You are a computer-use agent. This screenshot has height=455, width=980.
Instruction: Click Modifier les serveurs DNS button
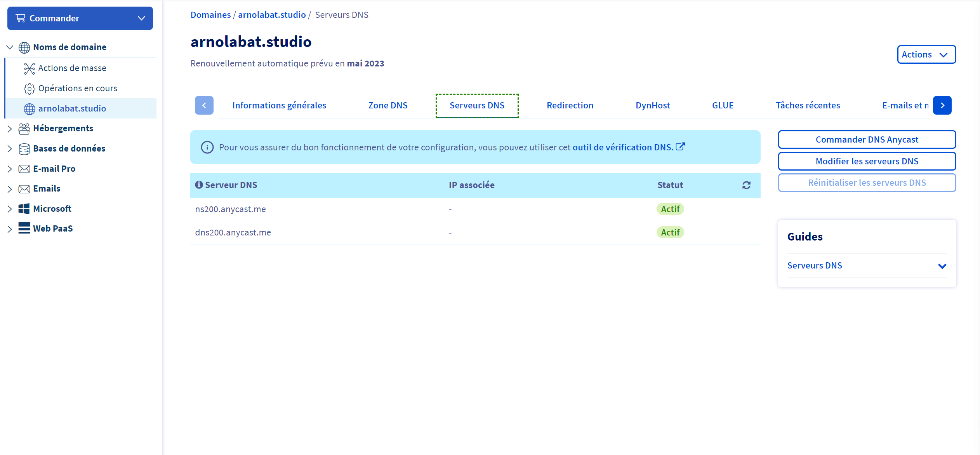(867, 161)
